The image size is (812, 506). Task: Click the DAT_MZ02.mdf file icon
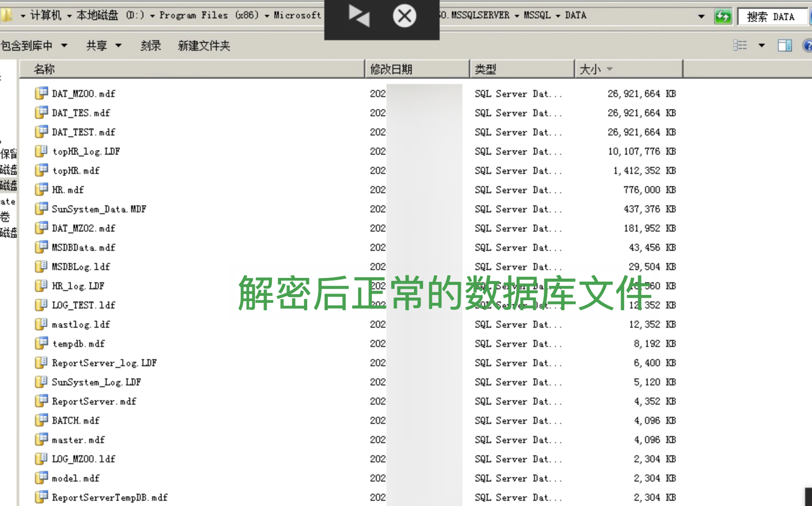click(41, 228)
